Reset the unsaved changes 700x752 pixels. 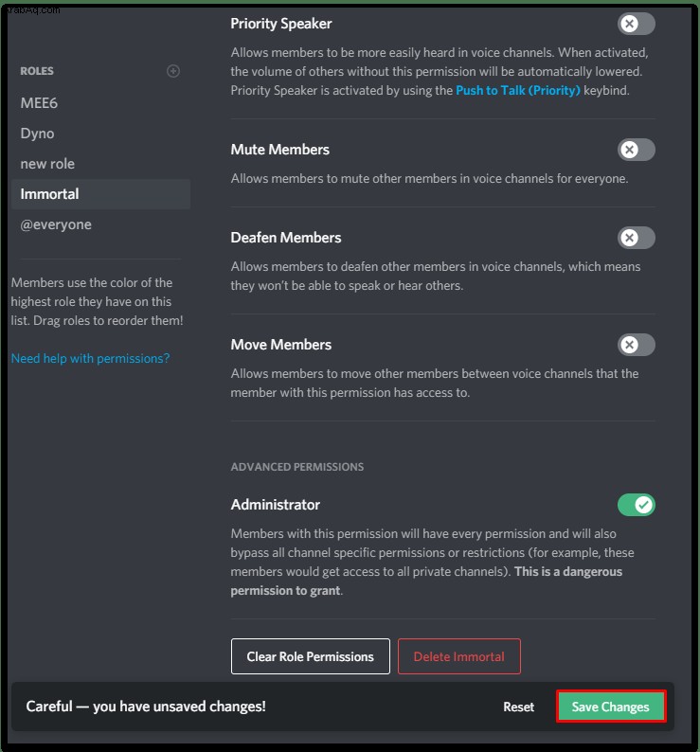(x=518, y=707)
